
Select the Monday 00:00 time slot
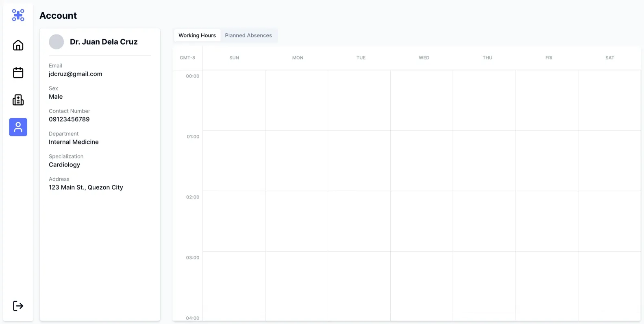point(296,100)
